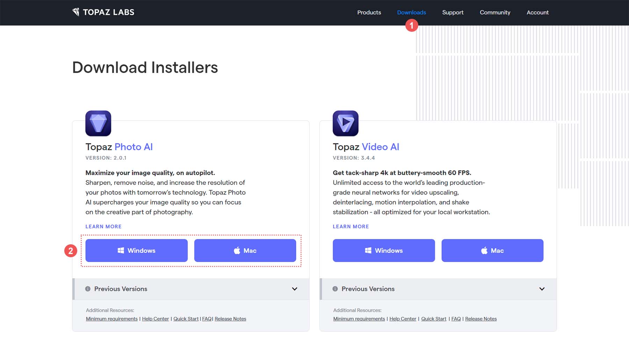The height and width of the screenshot is (364, 629).
Task: Click the Topaz Photo AI app icon
Action: pyautogui.click(x=98, y=123)
